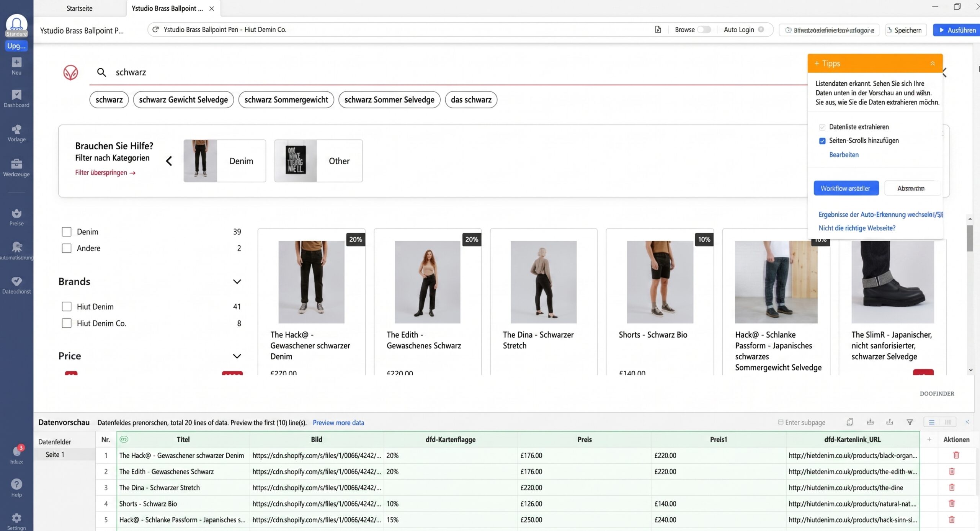Click the link icon in Titel header

point(124,439)
